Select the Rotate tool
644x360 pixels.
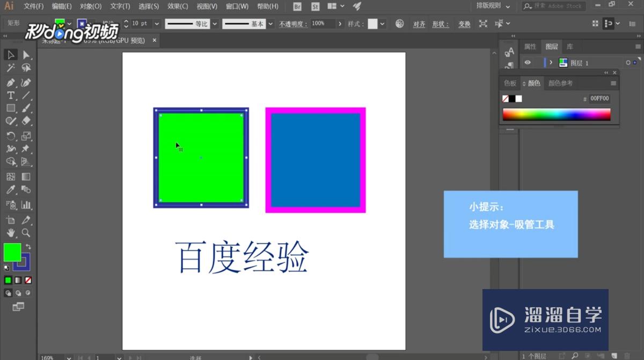point(11,136)
